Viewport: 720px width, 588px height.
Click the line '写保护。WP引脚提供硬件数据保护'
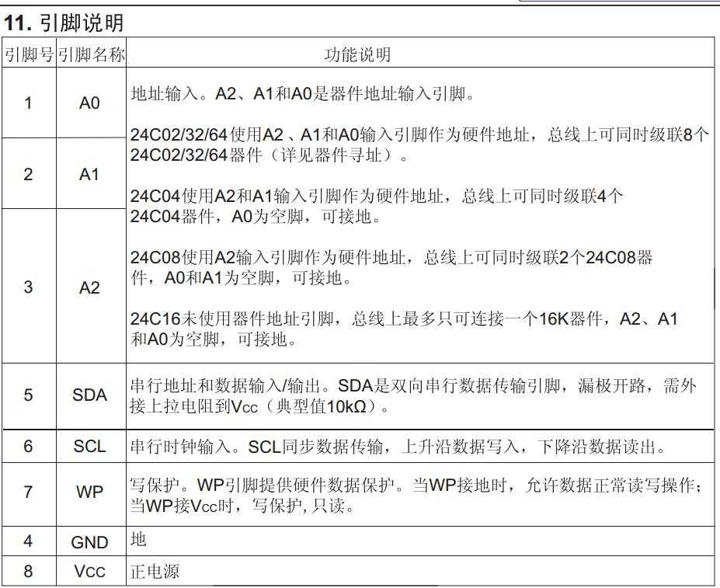pos(416,485)
